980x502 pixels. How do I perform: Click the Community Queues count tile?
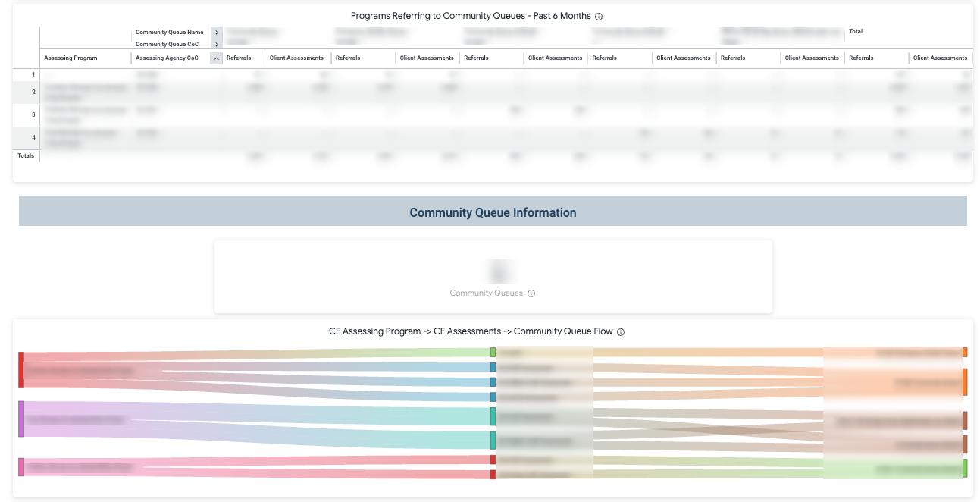pos(493,277)
